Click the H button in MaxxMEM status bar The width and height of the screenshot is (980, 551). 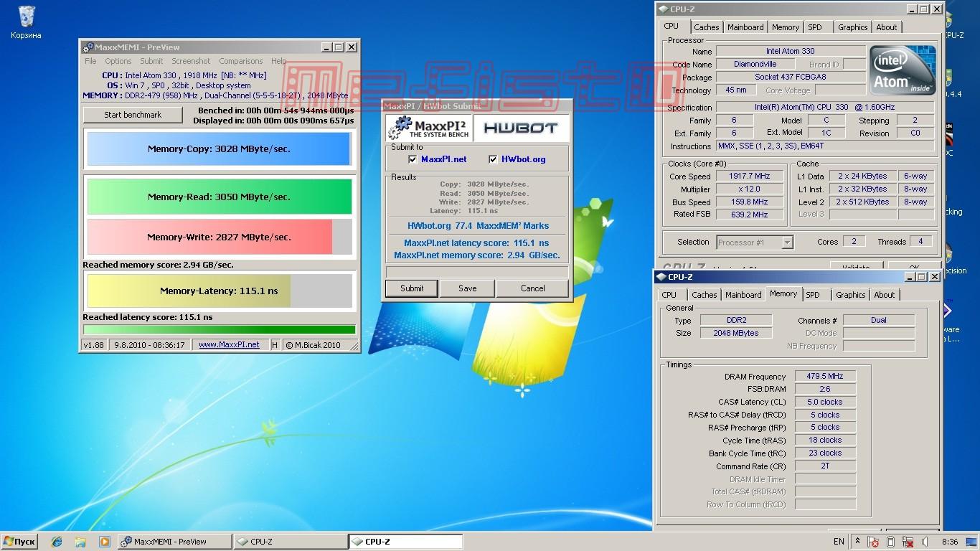[275, 345]
